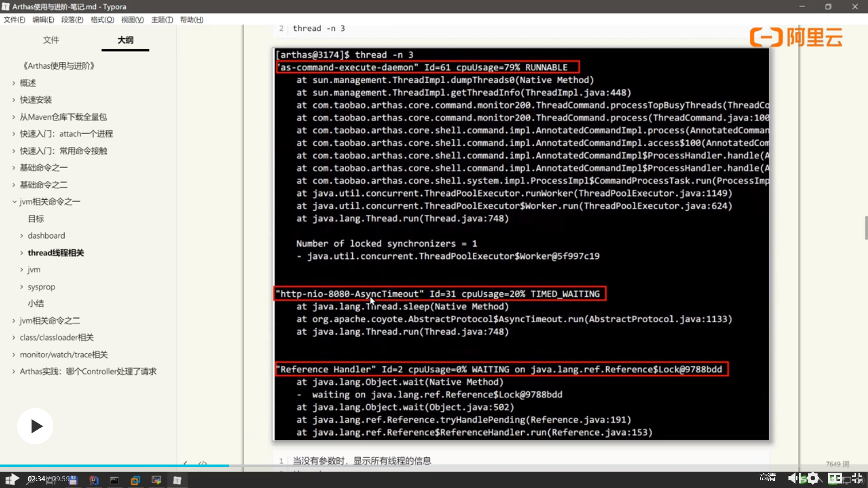
Task: Expand the 快速安装 outline section
Action: tap(14, 100)
